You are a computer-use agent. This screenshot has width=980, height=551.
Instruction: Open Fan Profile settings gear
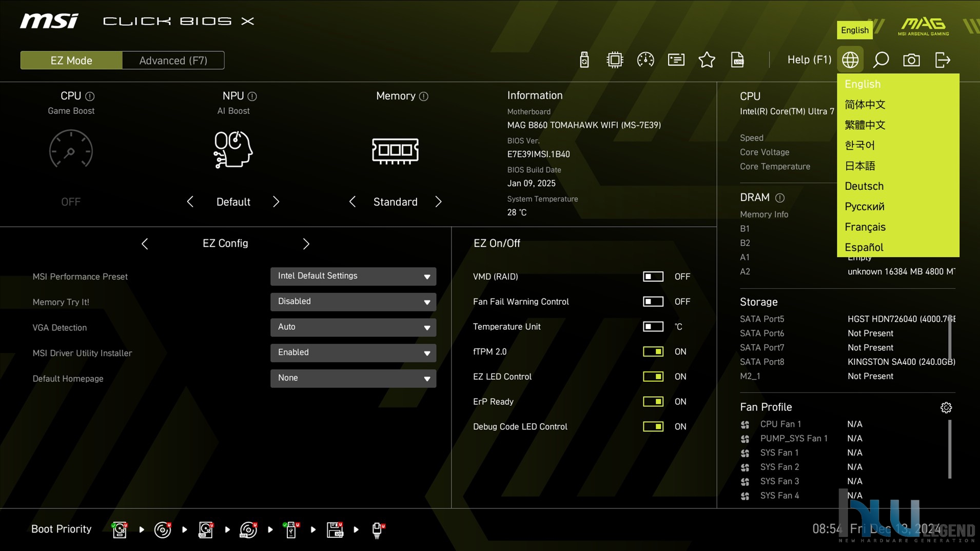(946, 407)
